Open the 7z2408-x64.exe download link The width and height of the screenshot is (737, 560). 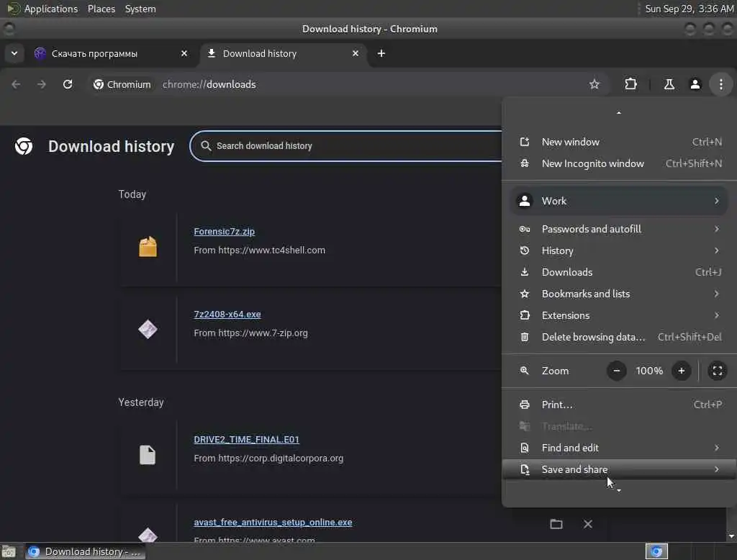[x=227, y=314]
